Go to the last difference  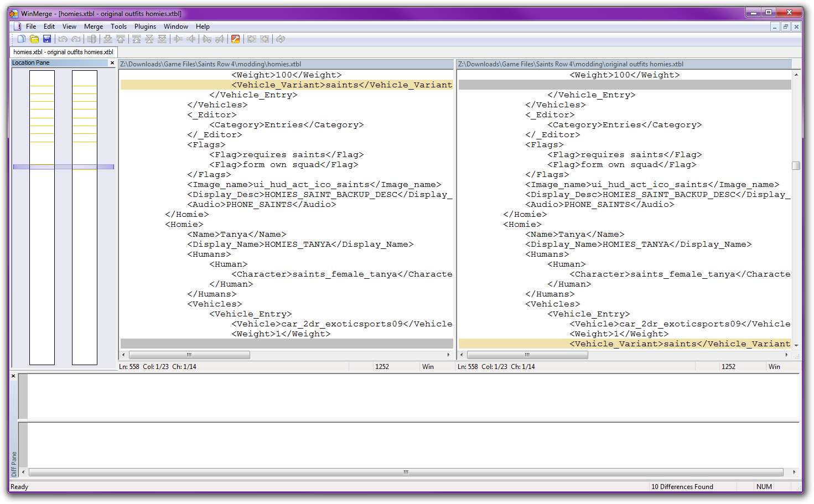click(x=162, y=39)
